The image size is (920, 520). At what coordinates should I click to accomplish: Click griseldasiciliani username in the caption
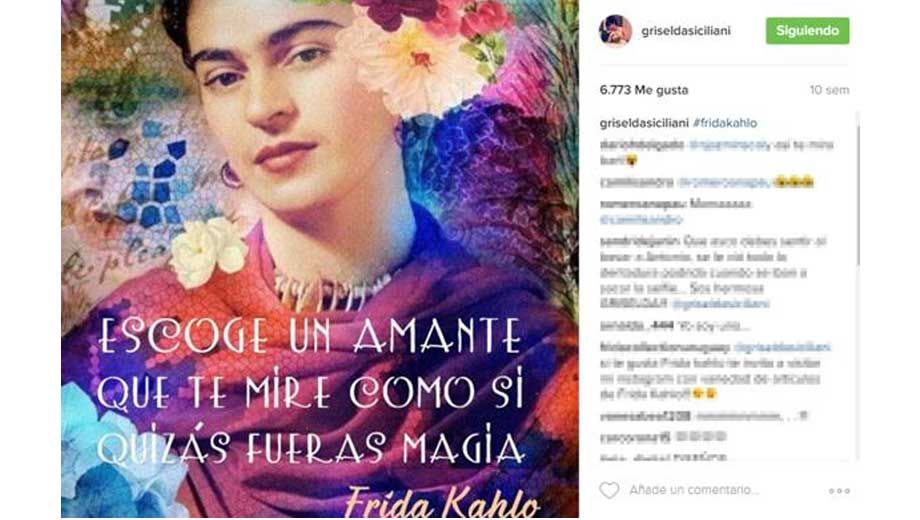[644, 123]
